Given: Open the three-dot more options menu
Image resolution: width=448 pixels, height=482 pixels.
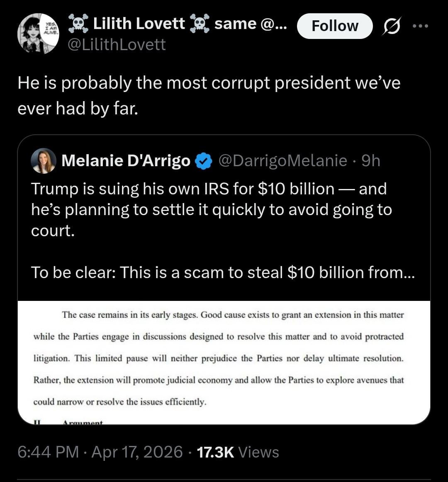Looking at the screenshot, I should click(x=420, y=26).
